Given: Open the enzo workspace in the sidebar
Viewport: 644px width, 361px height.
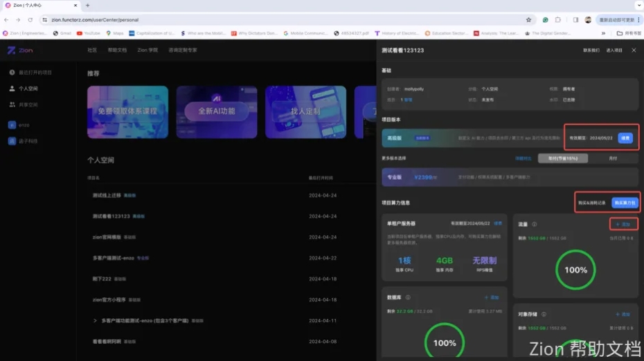Looking at the screenshot, I should point(19,124).
